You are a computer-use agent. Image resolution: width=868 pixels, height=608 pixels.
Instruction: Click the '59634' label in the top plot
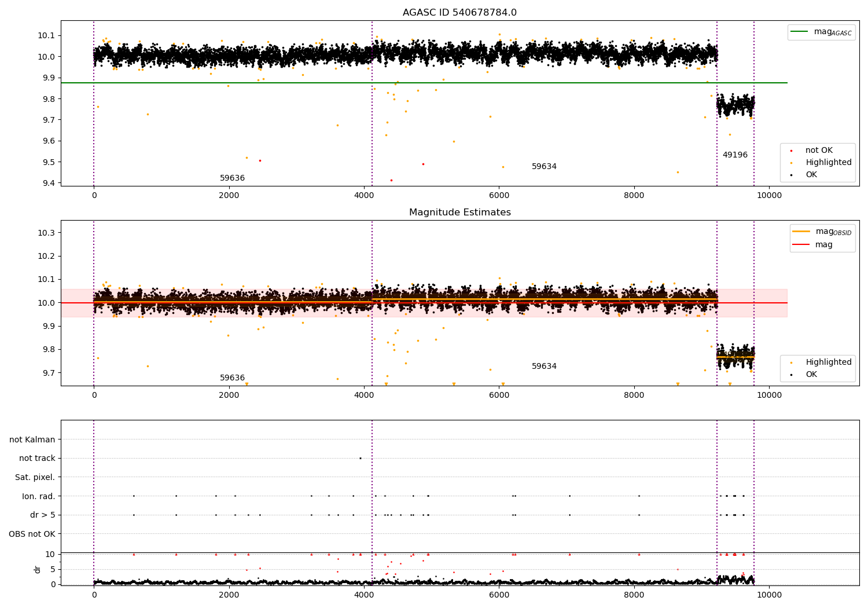544,167
